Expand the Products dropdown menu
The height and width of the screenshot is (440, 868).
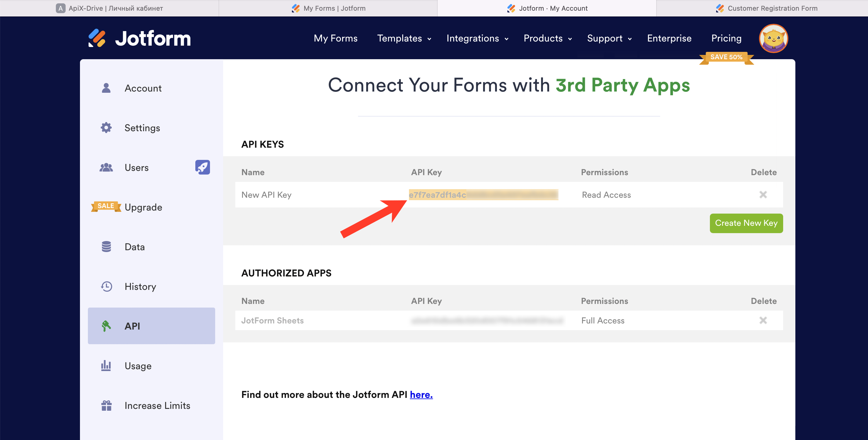548,38
